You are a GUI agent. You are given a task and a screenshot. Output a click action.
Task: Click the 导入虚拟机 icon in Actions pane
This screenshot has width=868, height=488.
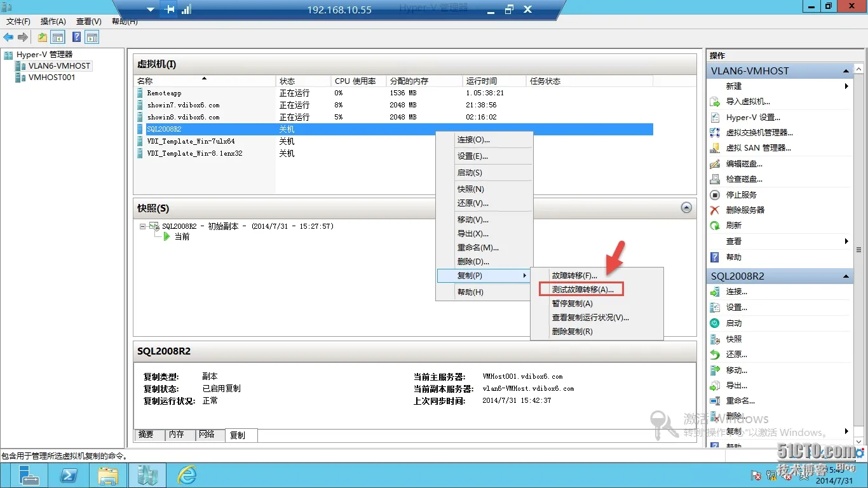pyautogui.click(x=715, y=102)
